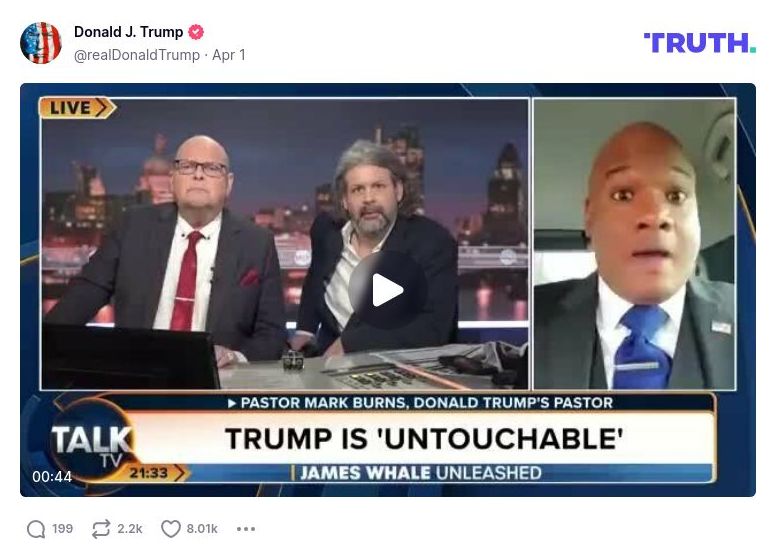This screenshot has width=777, height=559.
Task: Click the ReTruth arrows icon
Action: 101,529
